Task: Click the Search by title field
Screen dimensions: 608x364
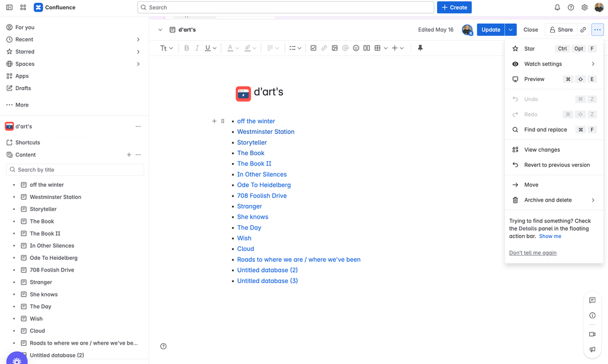Action: click(x=75, y=170)
